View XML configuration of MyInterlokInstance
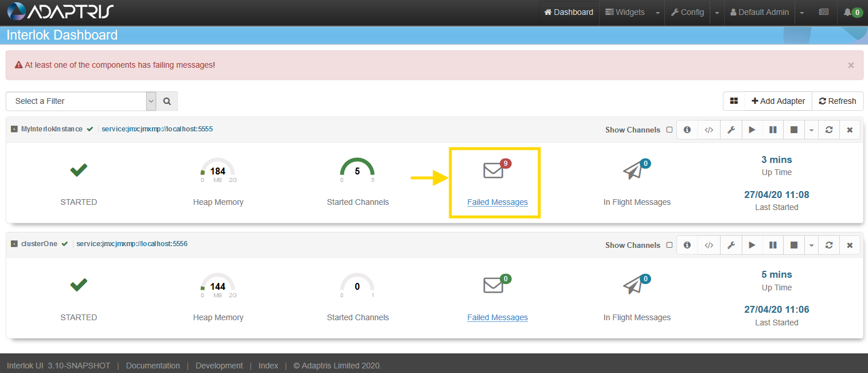 point(708,130)
